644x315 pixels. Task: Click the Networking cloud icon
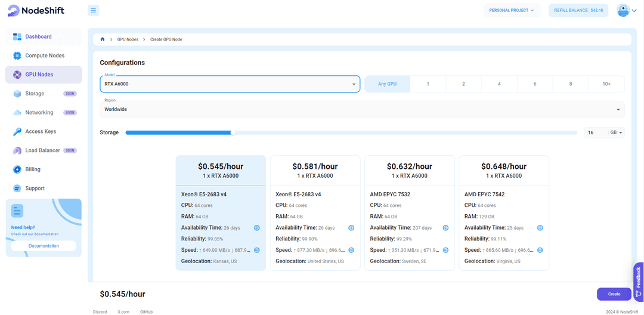point(17,113)
